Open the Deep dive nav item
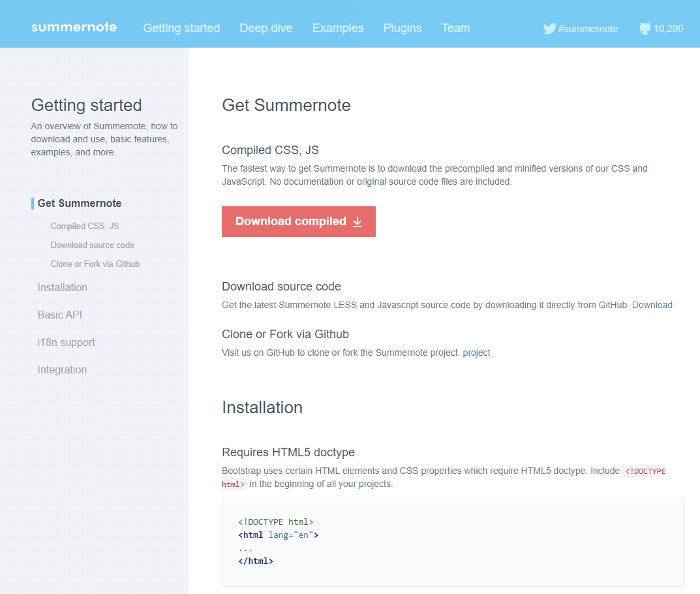The width and height of the screenshot is (700, 594). [266, 28]
